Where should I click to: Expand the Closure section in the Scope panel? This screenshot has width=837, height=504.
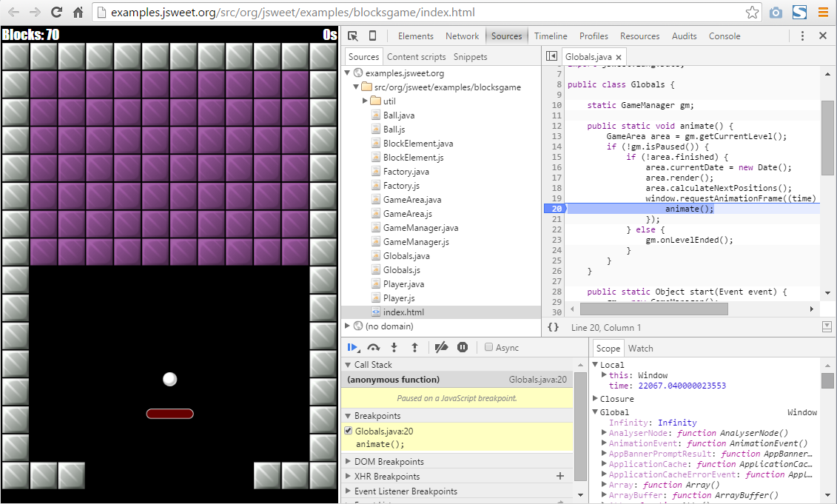click(596, 398)
